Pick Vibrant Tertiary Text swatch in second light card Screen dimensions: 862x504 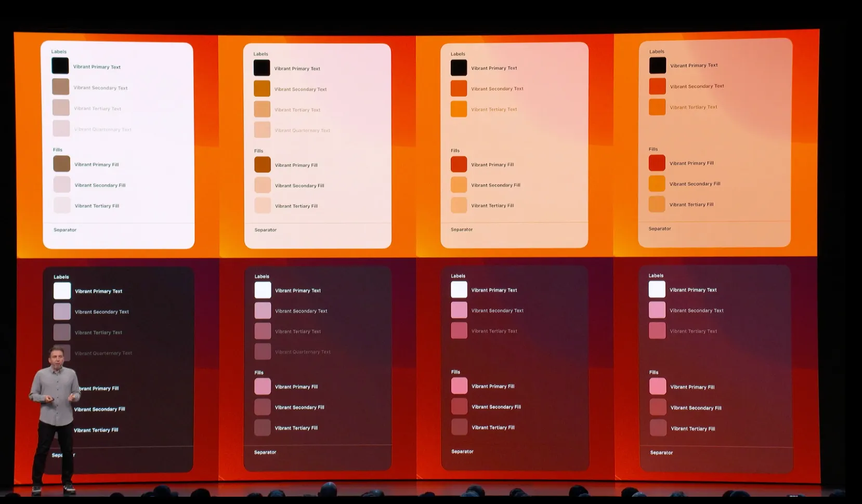[x=262, y=109]
